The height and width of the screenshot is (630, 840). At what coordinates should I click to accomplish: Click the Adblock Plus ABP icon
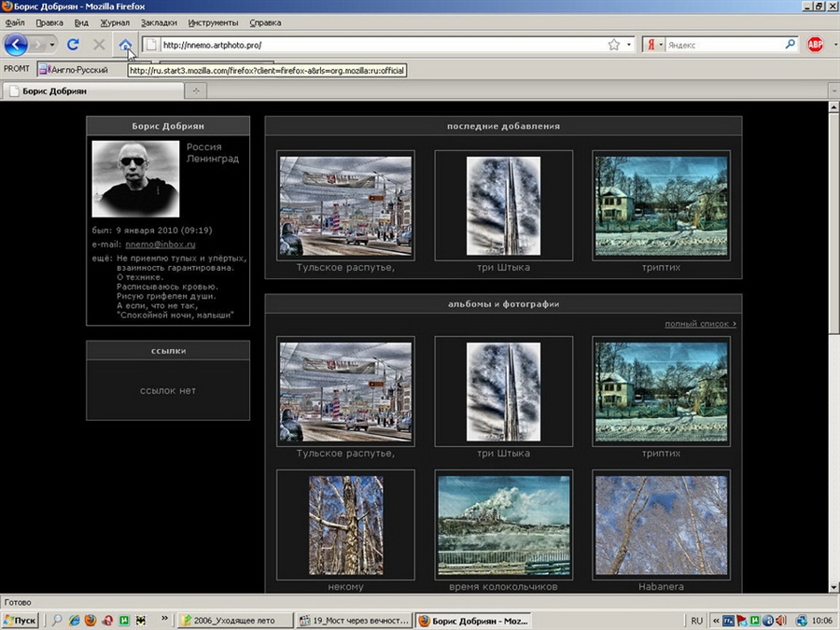point(815,44)
